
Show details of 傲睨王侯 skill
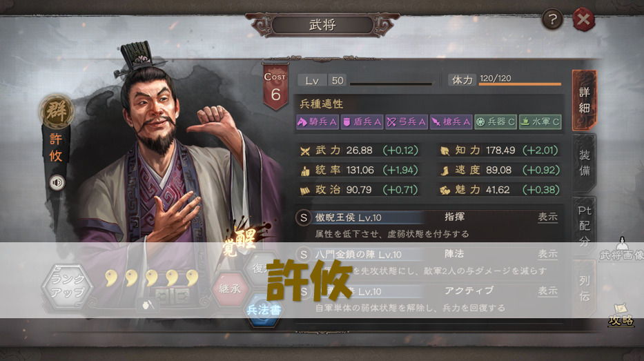click(x=547, y=217)
